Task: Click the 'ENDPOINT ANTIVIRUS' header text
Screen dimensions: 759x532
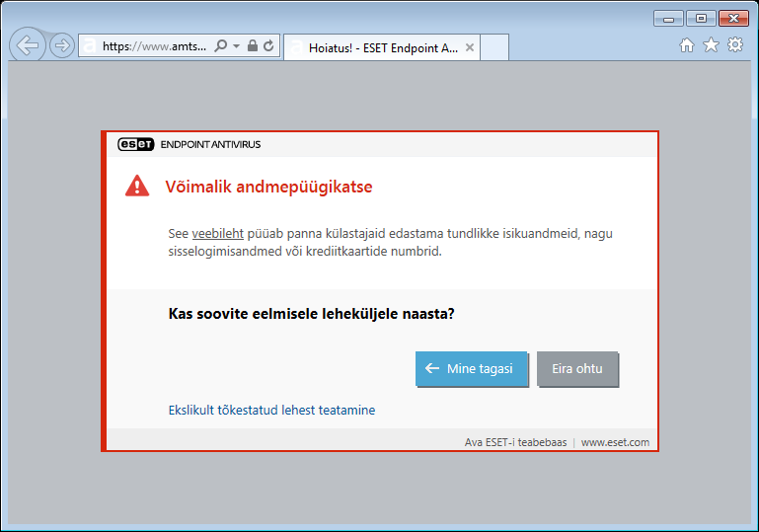Action: click(210, 144)
